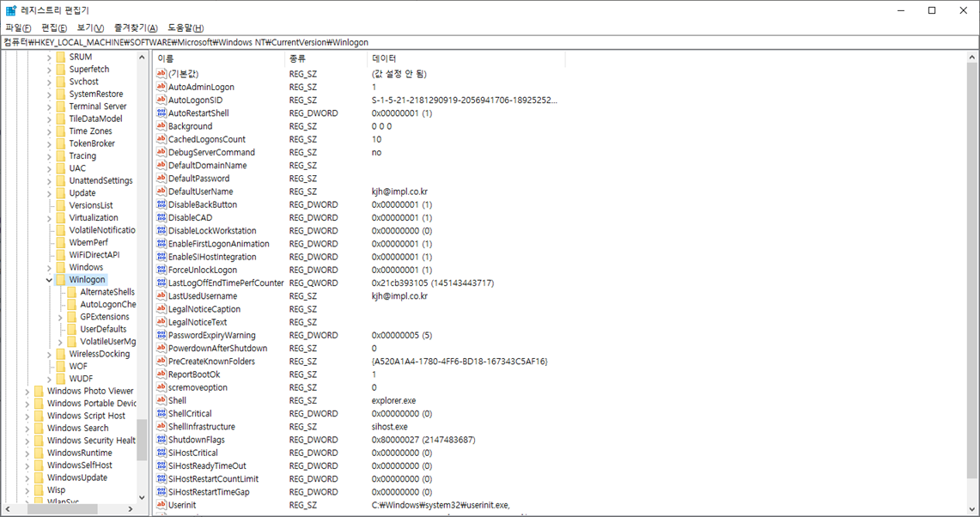Open the 편집(E) menu

(54, 28)
